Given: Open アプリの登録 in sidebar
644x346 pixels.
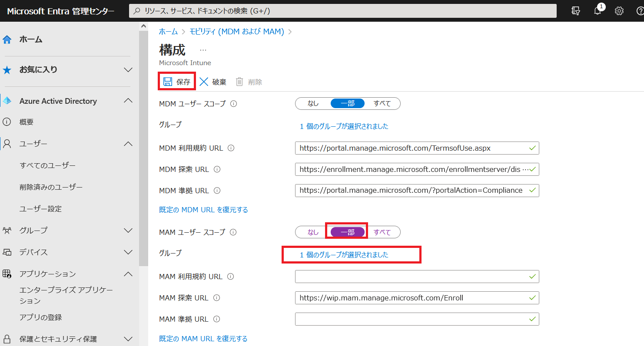Looking at the screenshot, I should click(x=41, y=317).
